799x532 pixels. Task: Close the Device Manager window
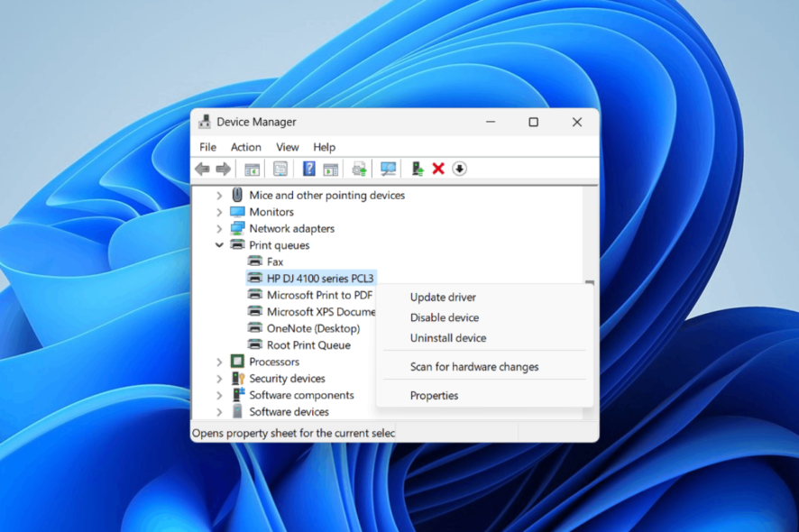pos(577,122)
